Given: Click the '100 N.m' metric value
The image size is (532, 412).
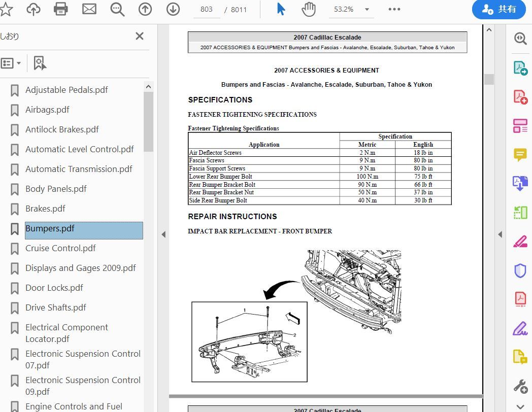Looking at the screenshot, I should click(367, 177).
